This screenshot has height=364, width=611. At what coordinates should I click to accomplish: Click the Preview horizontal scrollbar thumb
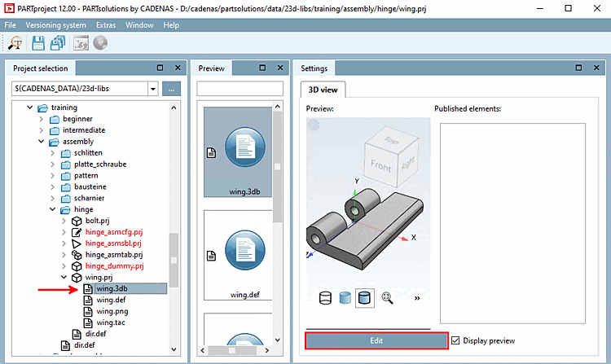[x=232, y=350]
